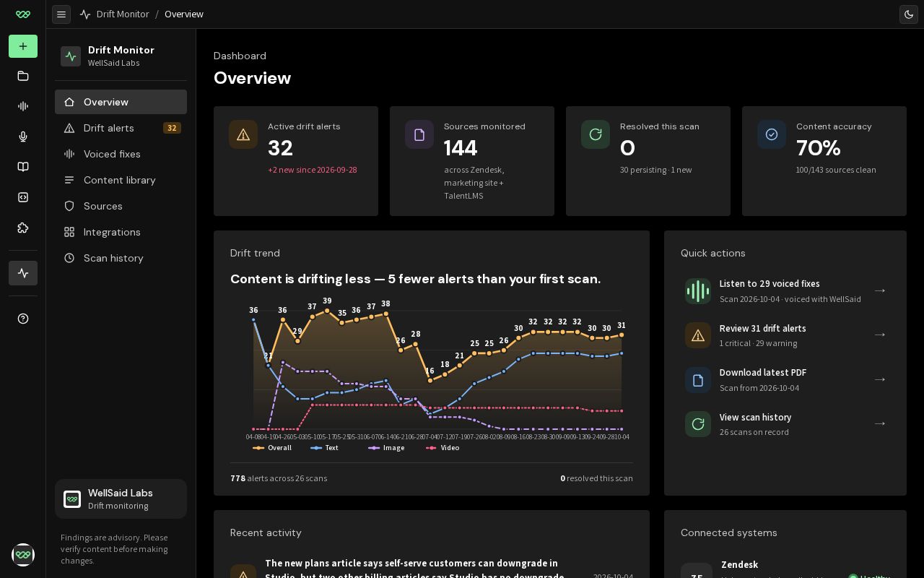
Task: Open the View scan history quick action
Action: pos(785,424)
